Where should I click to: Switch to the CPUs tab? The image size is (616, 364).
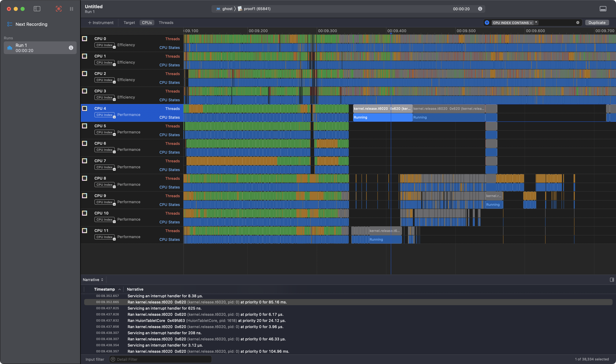147,23
